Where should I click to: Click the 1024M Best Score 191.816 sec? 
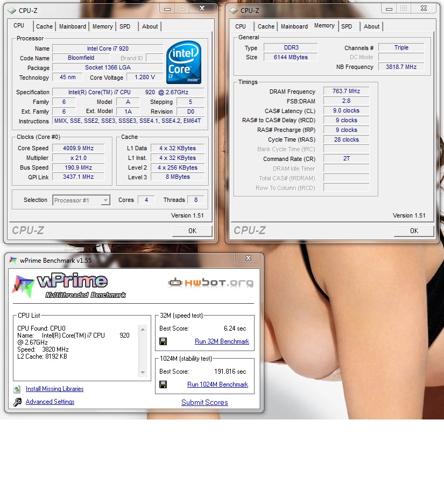(x=230, y=372)
